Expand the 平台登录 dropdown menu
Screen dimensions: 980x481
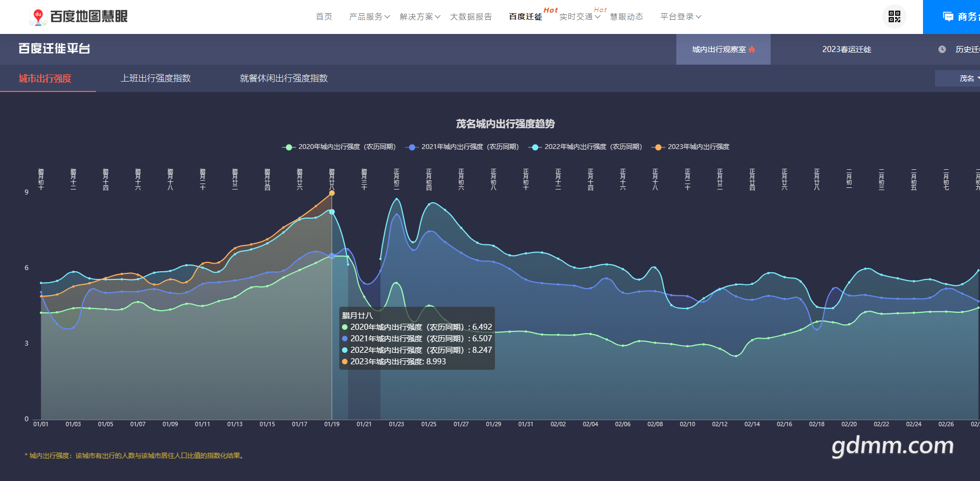(681, 17)
